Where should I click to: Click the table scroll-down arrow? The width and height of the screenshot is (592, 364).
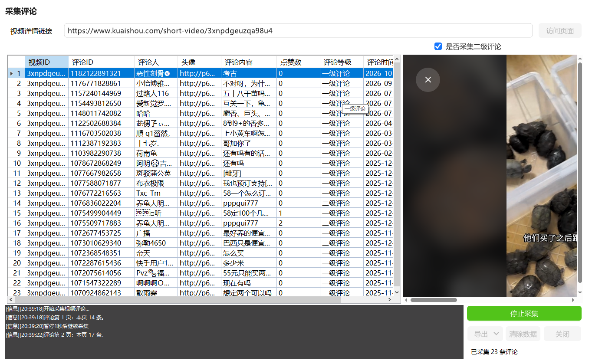(x=397, y=292)
